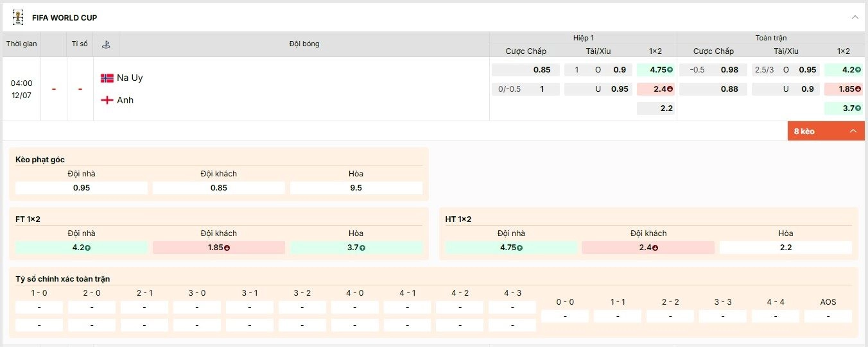Screen dimensions: 868x347
Task: Choose FT 1×2 panel Đội khách 1.85
Action: [x=219, y=248]
